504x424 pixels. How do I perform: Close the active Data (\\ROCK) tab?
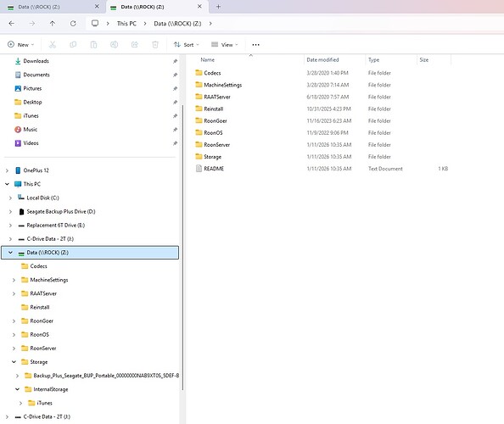click(199, 7)
